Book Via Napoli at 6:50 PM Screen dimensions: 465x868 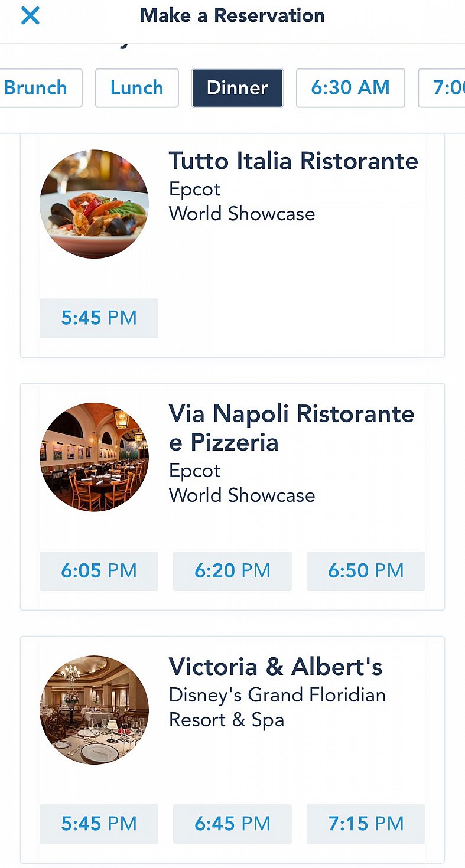(366, 570)
